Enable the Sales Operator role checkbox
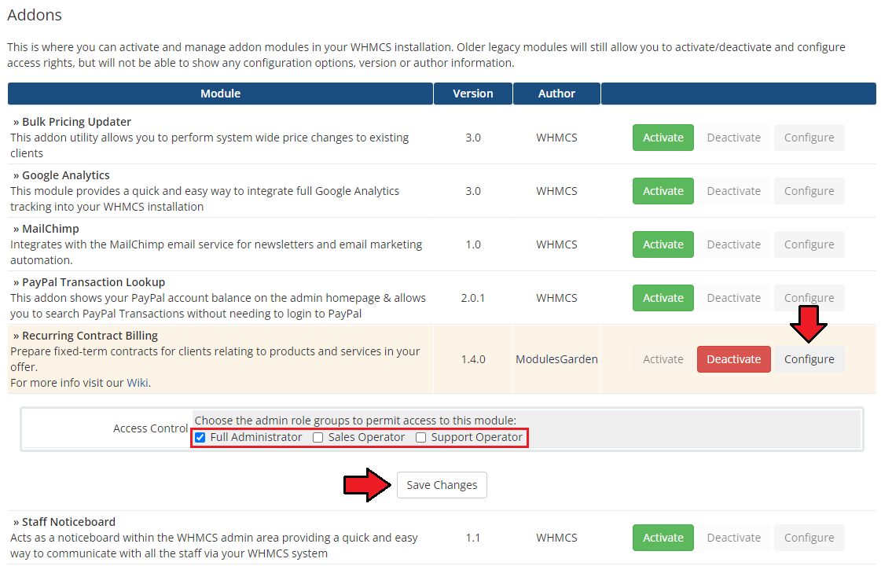This screenshot has width=881, height=588. (x=318, y=437)
